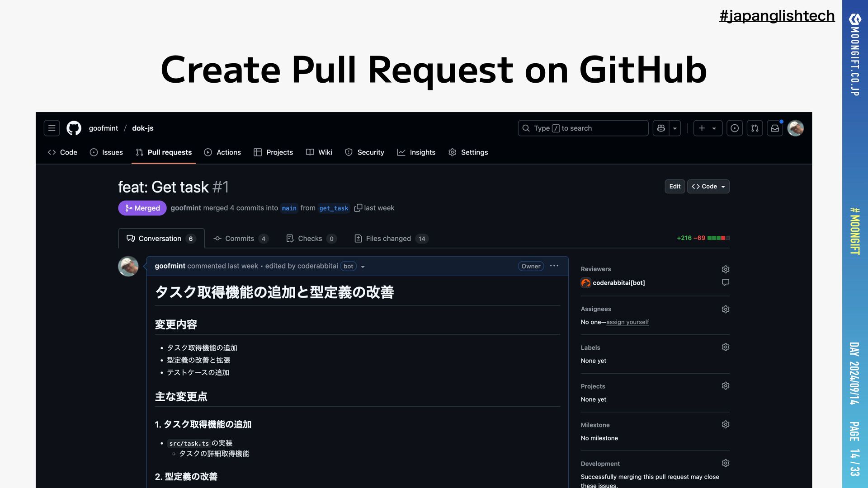The image size is (868, 488).
Task: Open the Copilot icon button
Action: click(661, 128)
